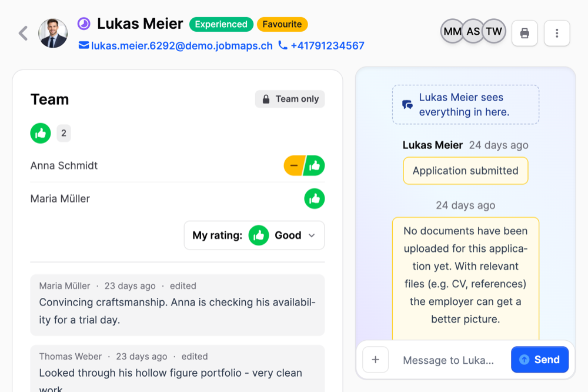Open the AS team member avatar

coord(473,31)
